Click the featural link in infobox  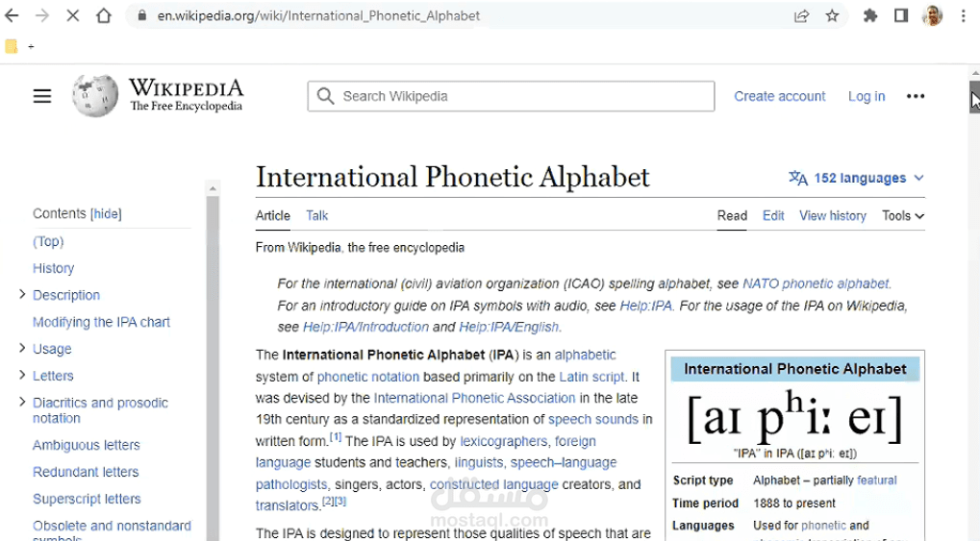click(877, 480)
